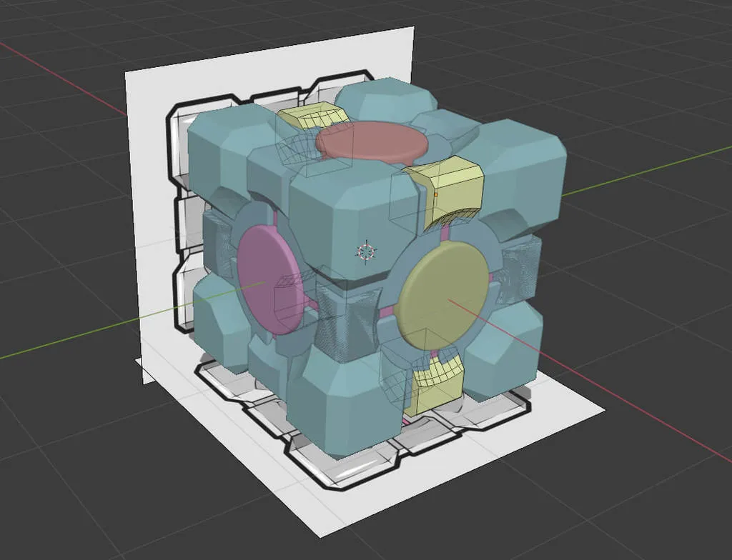The image size is (732, 560).
Task: Click the 3D cursor crosshair
Action: 367,251
